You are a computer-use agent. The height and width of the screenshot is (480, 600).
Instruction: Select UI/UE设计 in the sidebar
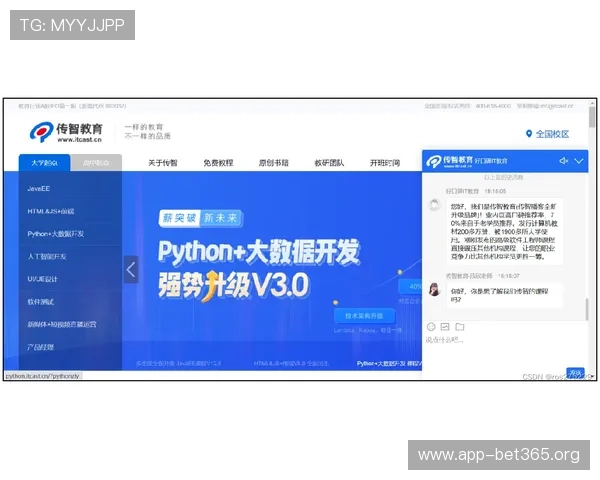tap(42, 279)
